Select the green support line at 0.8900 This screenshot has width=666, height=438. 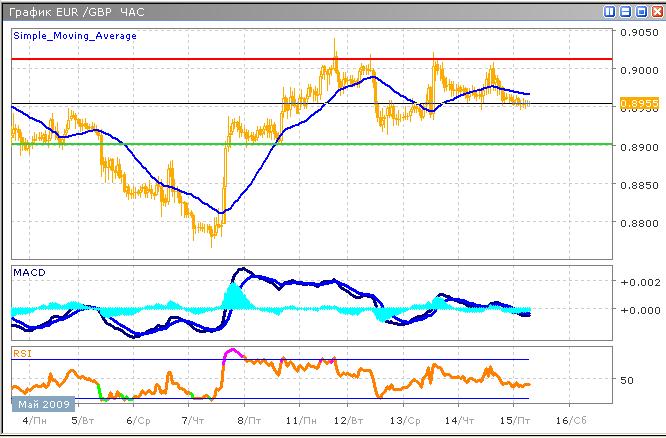312,144
